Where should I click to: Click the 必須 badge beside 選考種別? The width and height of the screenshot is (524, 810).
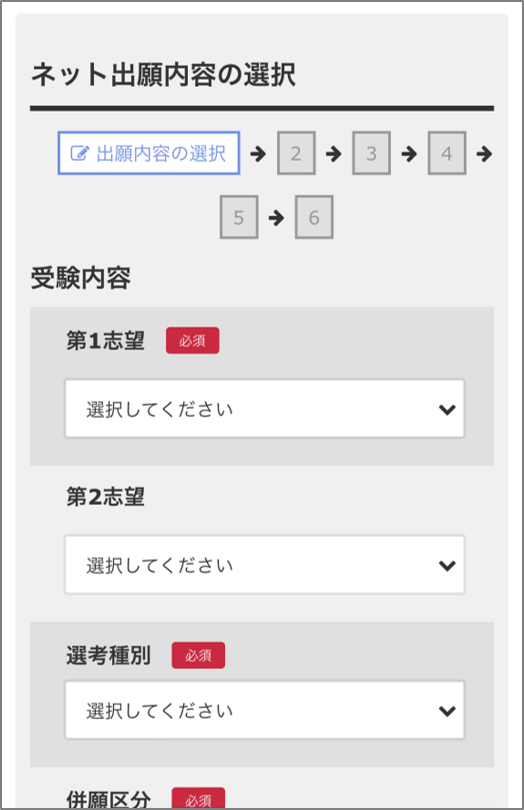tap(198, 656)
